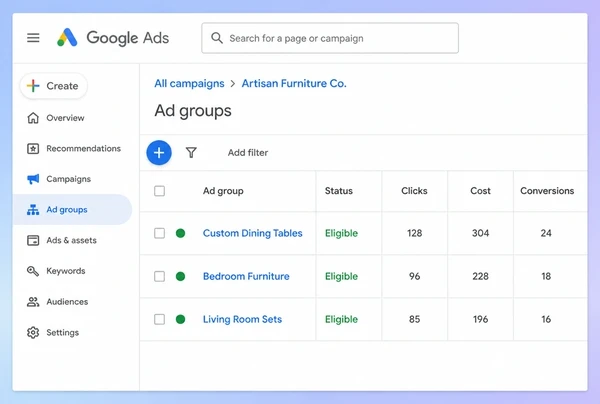Click the green status dot for Bedroom Furniture

point(181,276)
